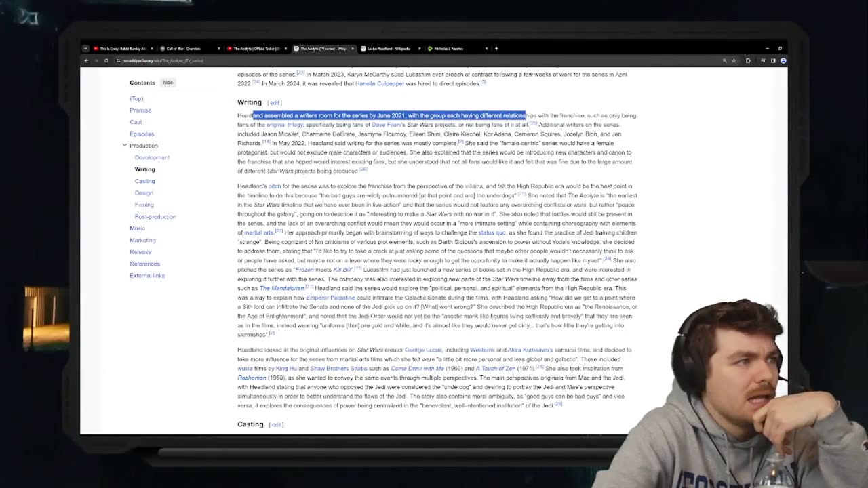Hide the Wikipedia Contents sidebar

tap(167, 83)
